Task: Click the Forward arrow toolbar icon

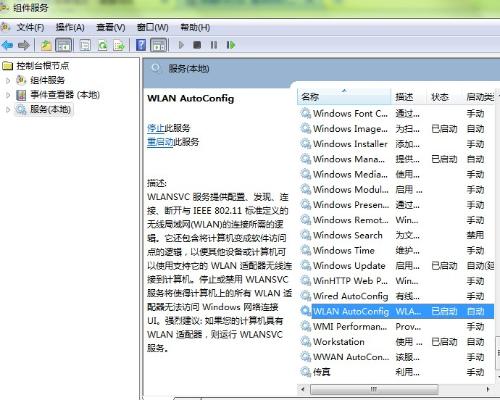Action: click(x=24, y=45)
